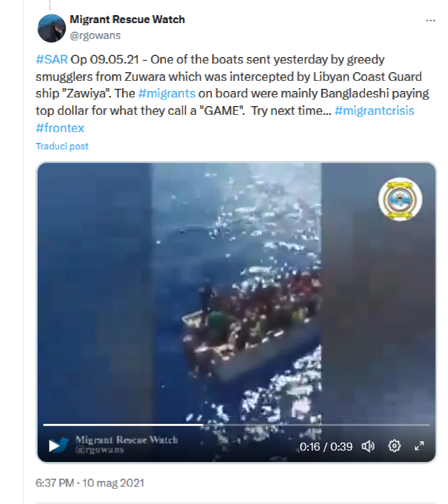448x504 pixels.
Task: Open the #SAR hashtag
Action: pos(52,59)
